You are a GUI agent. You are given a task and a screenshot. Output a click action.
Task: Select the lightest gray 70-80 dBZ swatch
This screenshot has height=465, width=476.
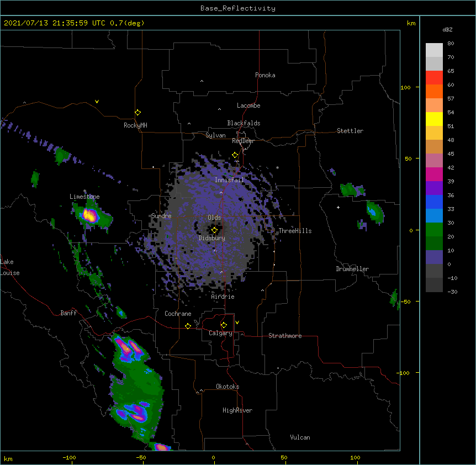[434, 50]
